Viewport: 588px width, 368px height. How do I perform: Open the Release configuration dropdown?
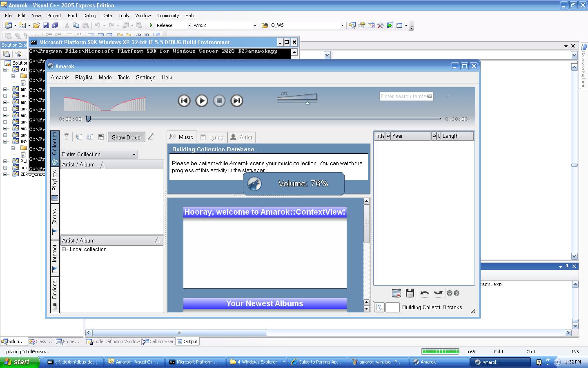click(189, 25)
